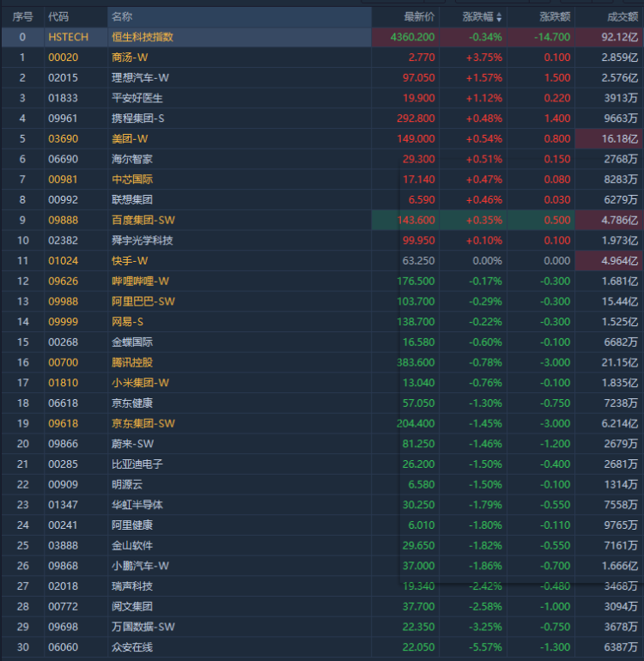Click index price 4360.200

tap(412, 37)
